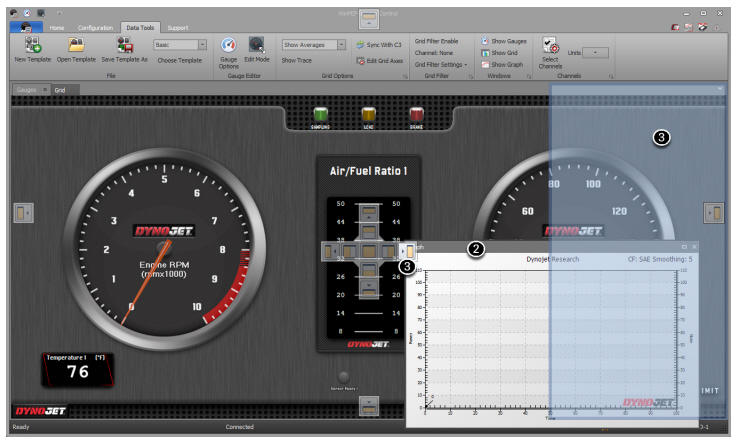
Task: Click Edit Grid Axes button
Action: [x=379, y=61]
